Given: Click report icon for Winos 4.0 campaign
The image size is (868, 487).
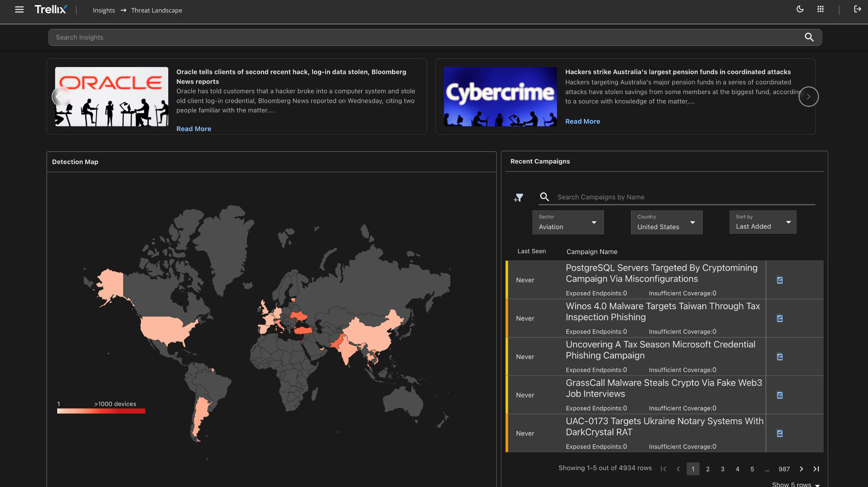Looking at the screenshot, I should (779, 318).
